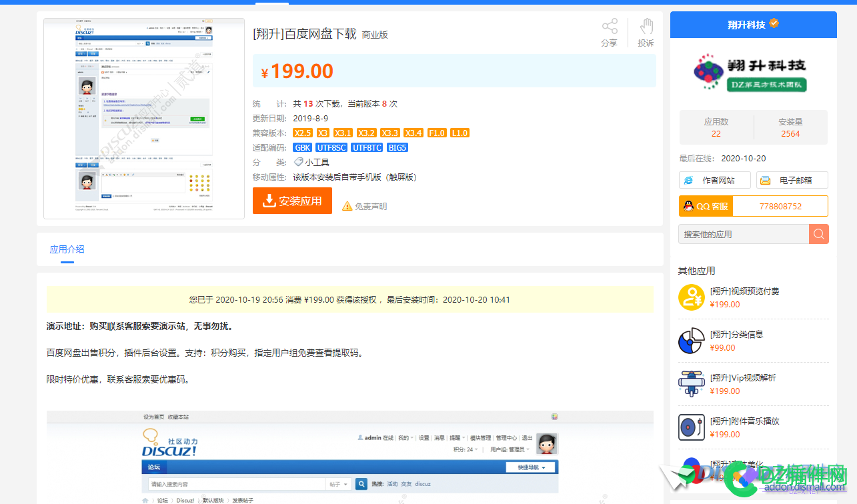The image size is (857, 504).
Task: Click the orange search magnifier button
Action: (819, 234)
